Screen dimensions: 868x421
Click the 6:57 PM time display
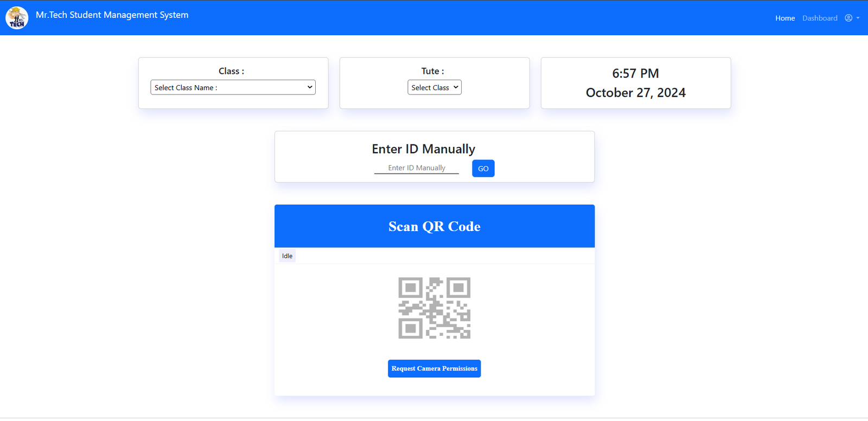coord(635,73)
